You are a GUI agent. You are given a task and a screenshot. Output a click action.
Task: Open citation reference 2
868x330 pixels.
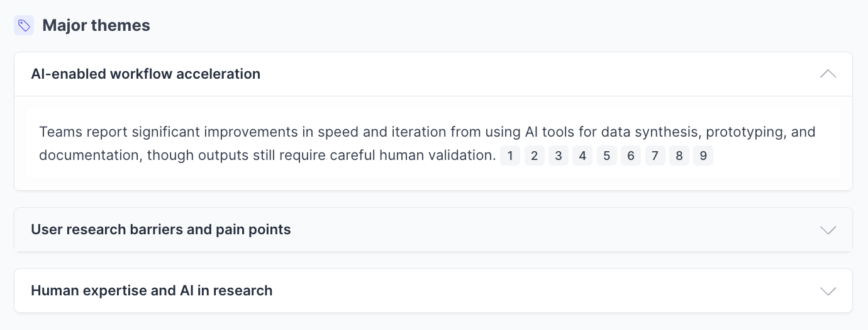click(x=534, y=156)
